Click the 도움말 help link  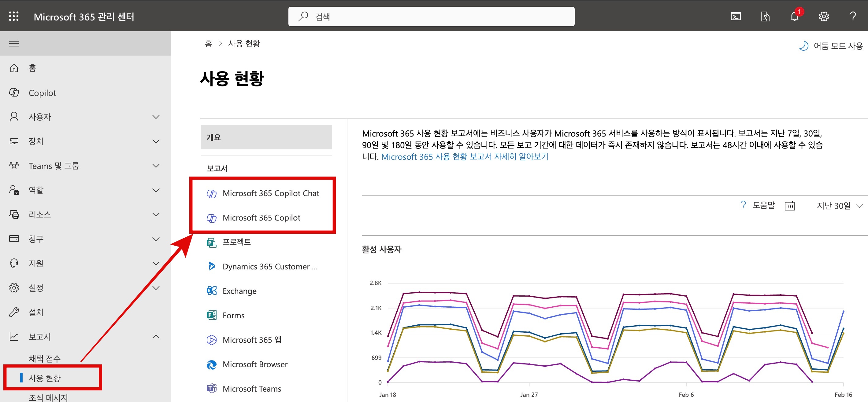pos(763,205)
